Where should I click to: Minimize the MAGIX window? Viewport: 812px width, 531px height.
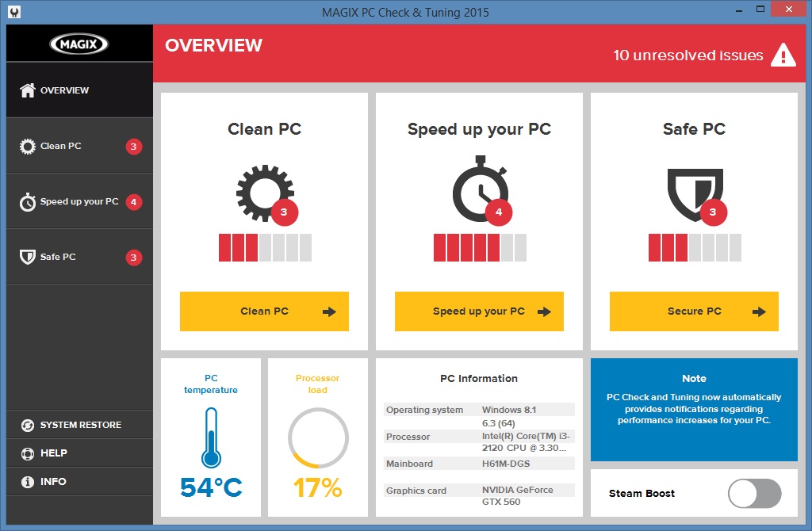739,10
